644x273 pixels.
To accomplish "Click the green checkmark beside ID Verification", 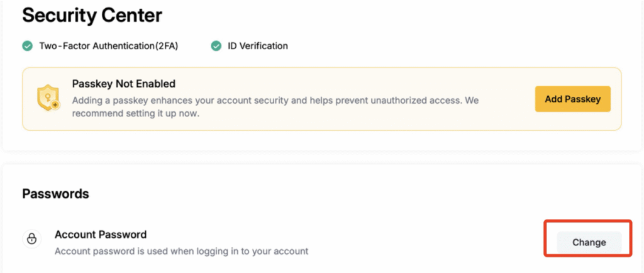I will pos(216,46).
